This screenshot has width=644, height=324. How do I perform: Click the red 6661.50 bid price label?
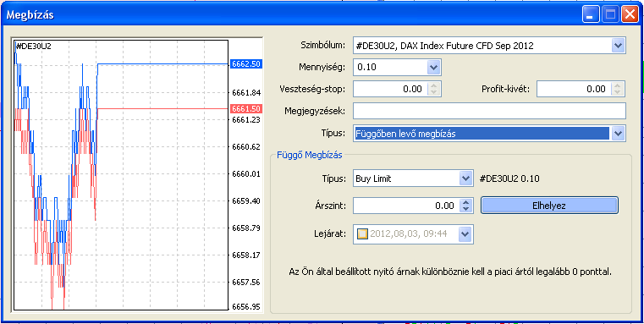246,109
